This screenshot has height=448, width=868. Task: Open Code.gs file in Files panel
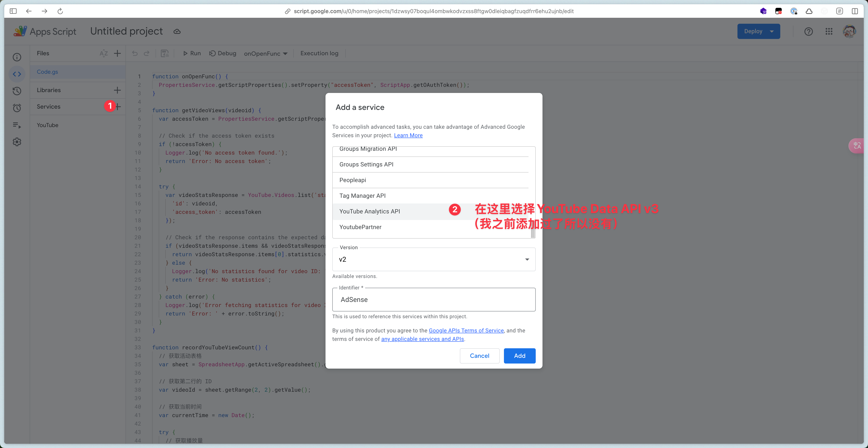pyautogui.click(x=78, y=72)
